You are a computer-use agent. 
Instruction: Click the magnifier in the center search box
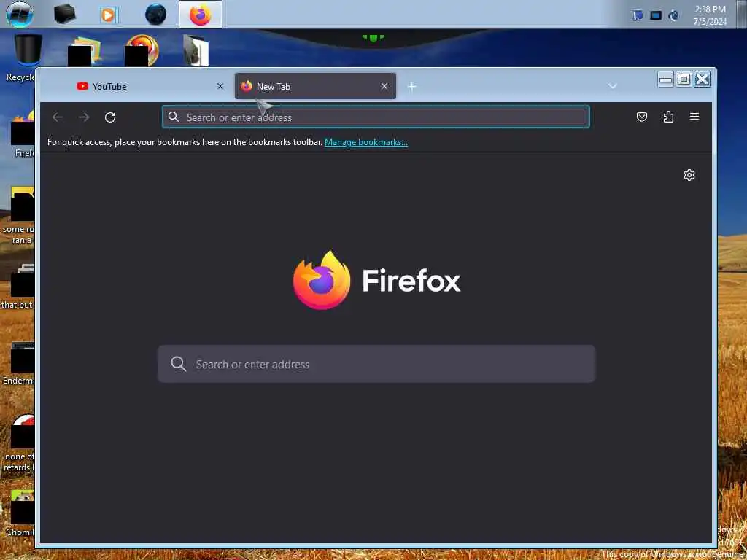(x=178, y=364)
